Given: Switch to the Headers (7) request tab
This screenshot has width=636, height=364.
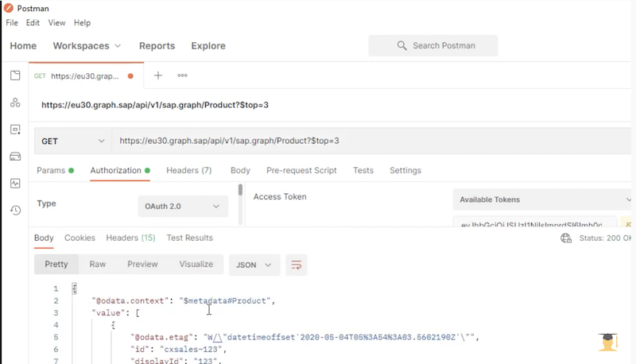Looking at the screenshot, I should coord(188,170).
